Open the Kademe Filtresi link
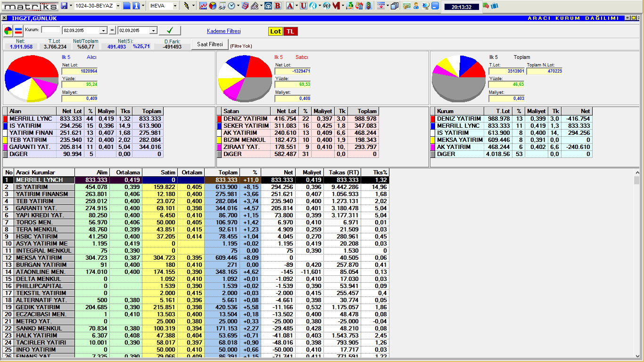The height and width of the screenshot is (362, 644). tap(223, 31)
